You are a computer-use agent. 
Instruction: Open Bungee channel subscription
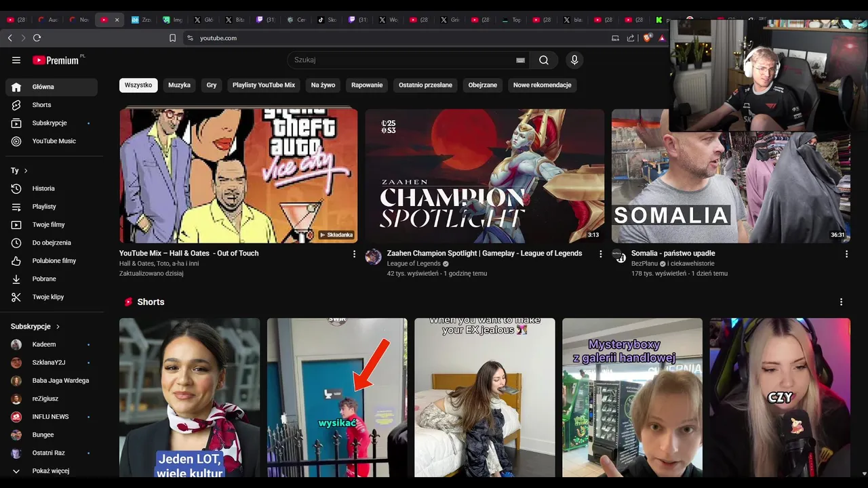tap(52, 434)
